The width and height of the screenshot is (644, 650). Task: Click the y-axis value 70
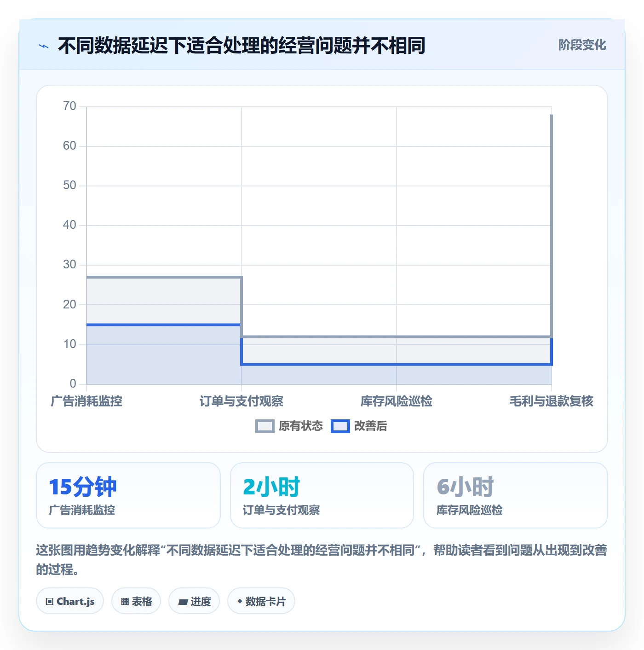69,106
